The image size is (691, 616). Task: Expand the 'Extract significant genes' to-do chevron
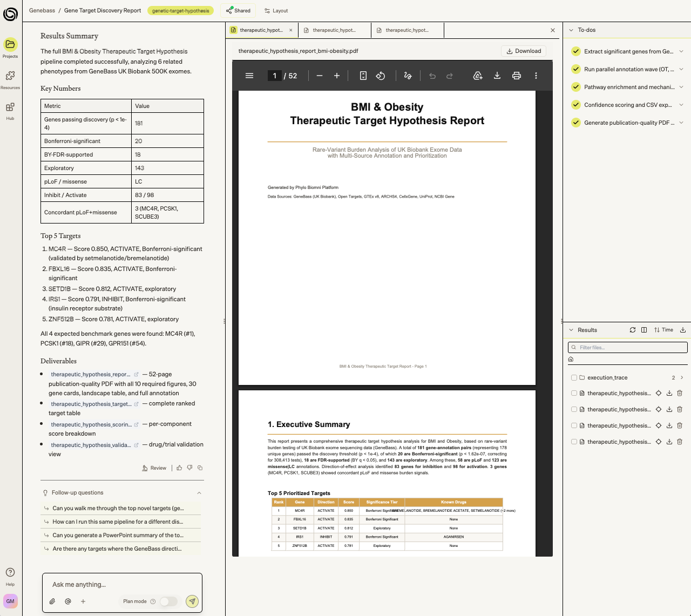click(x=681, y=51)
